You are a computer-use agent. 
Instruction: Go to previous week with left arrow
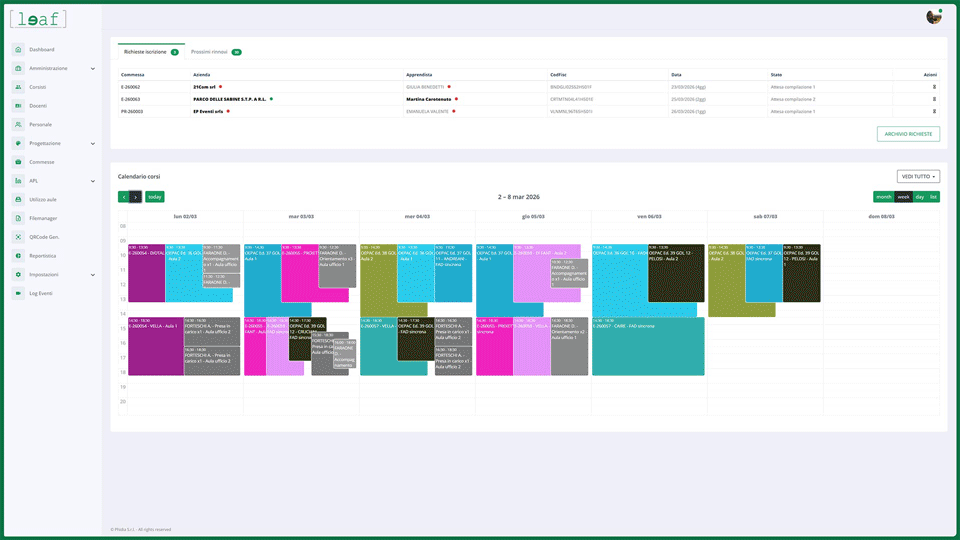pos(124,197)
